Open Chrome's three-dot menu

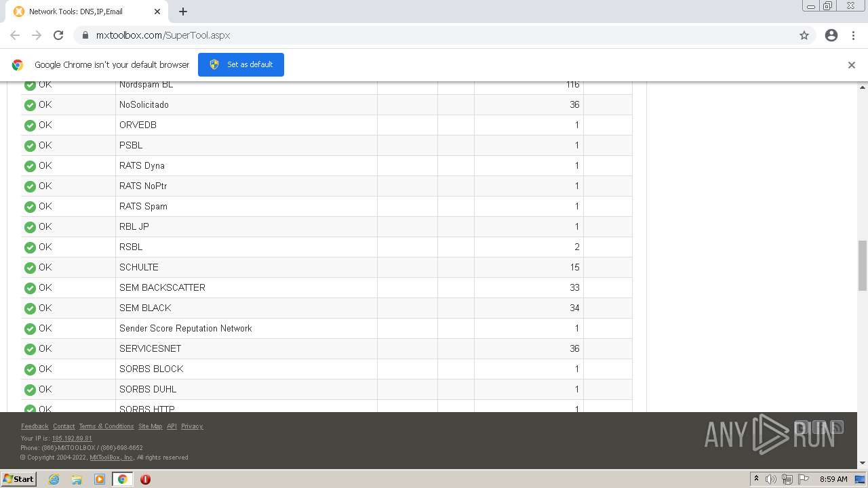click(x=853, y=35)
